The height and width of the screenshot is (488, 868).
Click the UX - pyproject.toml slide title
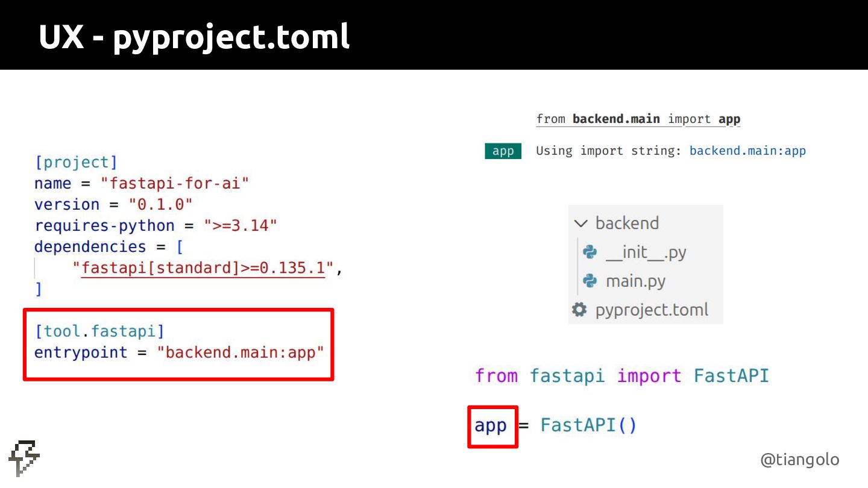coord(194,37)
